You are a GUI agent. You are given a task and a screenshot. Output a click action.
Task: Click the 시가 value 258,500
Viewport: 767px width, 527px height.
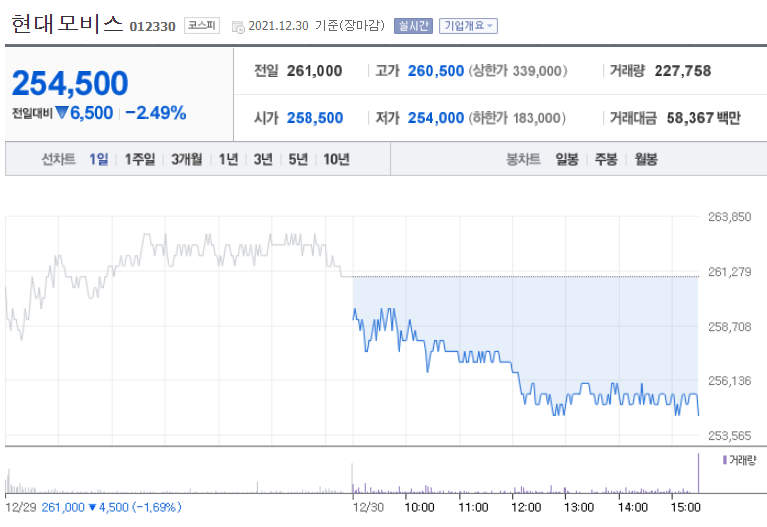(x=315, y=118)
